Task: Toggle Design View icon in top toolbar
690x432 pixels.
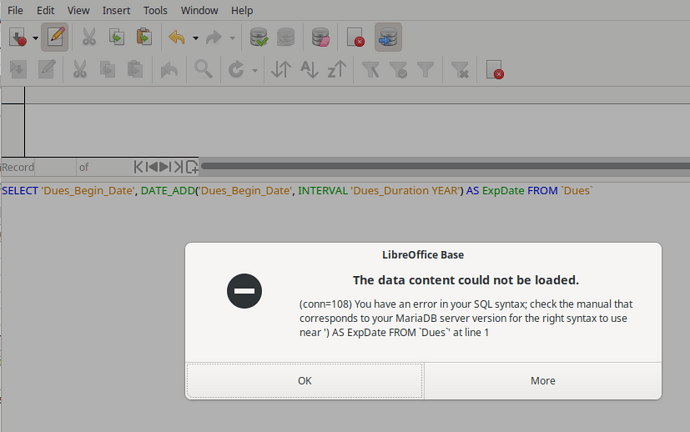Action: pyautogui.click(x=355, y=37)
